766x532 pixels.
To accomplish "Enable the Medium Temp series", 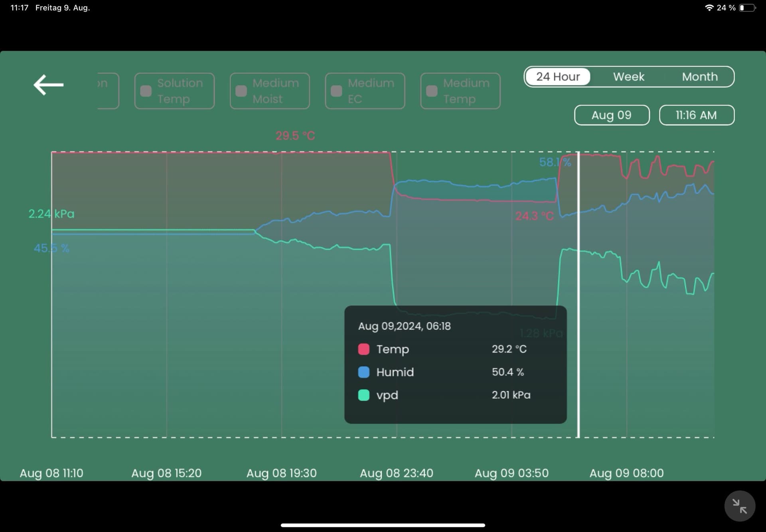I will pos(432,91).
